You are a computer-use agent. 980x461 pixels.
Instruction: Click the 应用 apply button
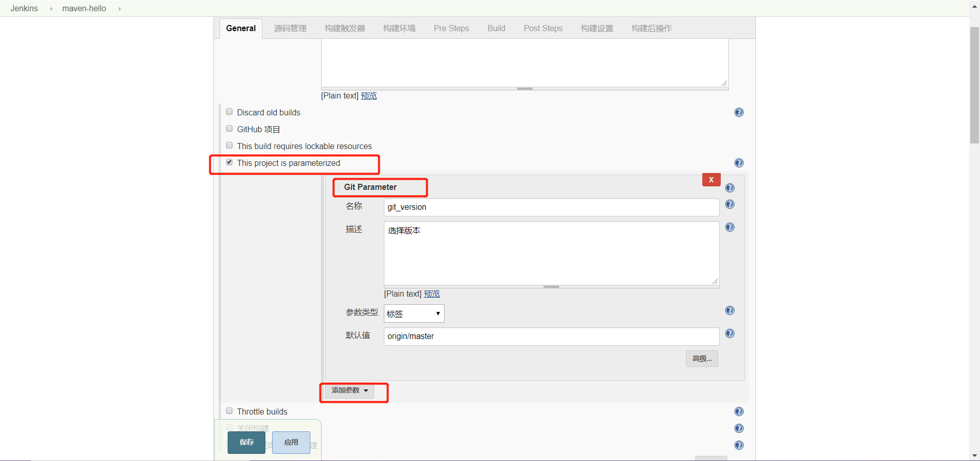coord(291,443)
